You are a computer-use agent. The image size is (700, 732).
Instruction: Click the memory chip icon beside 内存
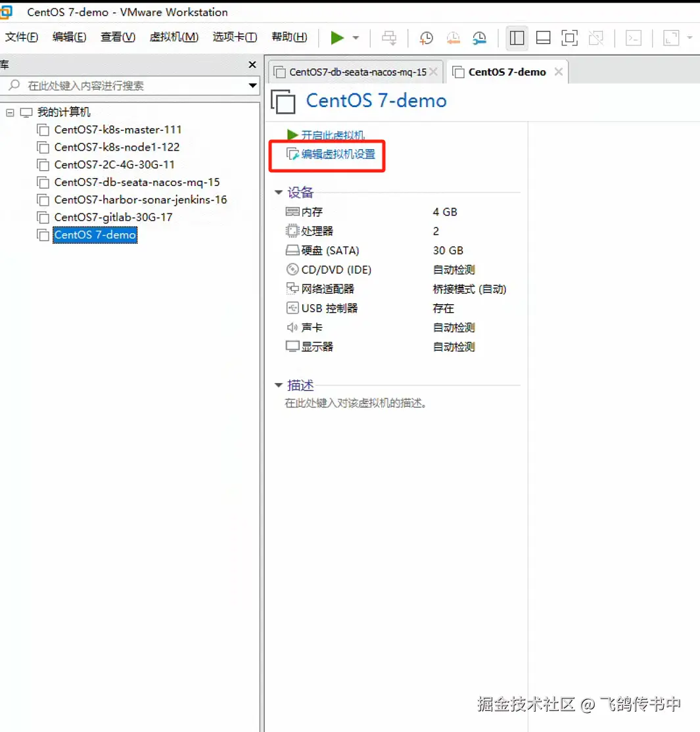[292, 212]
